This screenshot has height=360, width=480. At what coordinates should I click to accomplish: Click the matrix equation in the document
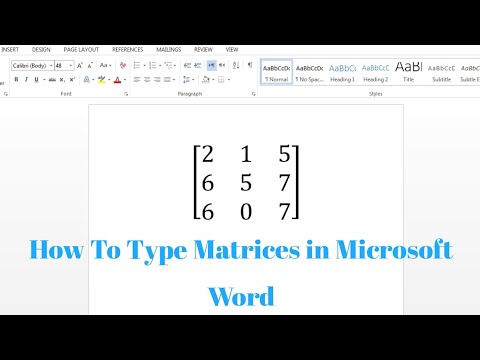(246, 182)
